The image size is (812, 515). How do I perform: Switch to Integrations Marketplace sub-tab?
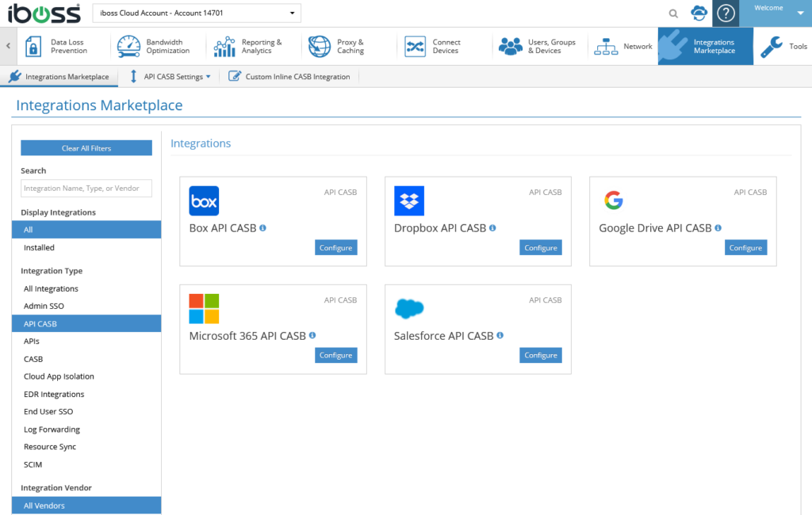point(59,77)
